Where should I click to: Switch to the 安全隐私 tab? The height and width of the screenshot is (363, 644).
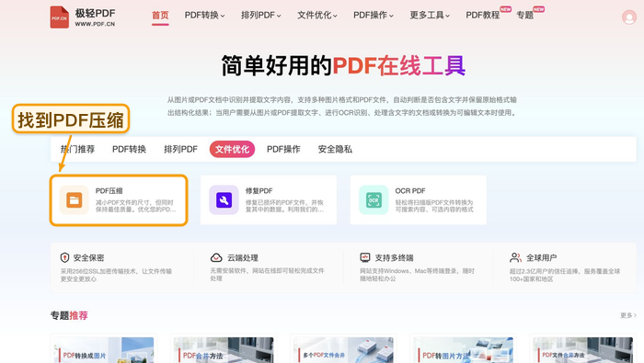335,149
